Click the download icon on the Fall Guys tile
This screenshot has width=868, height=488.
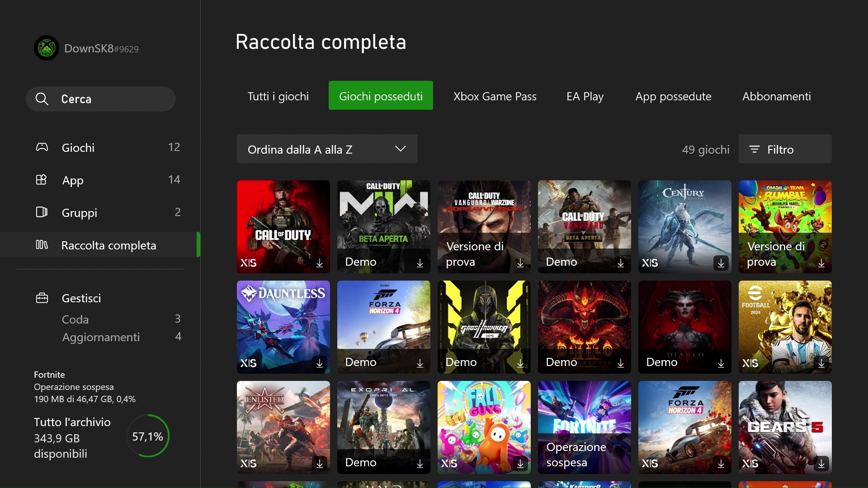tap(520, 464)
